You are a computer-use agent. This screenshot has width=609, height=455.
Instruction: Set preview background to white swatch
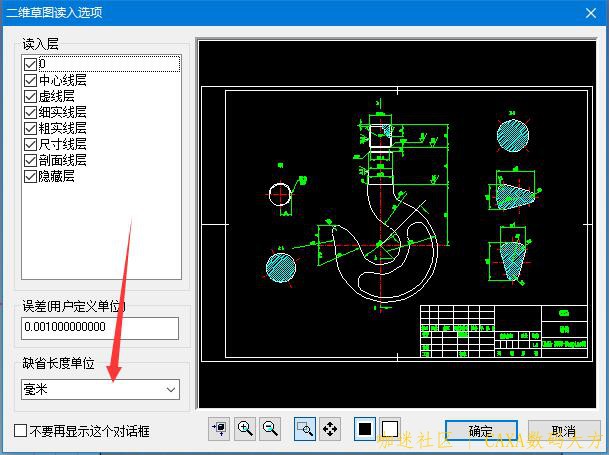point(389,429)
